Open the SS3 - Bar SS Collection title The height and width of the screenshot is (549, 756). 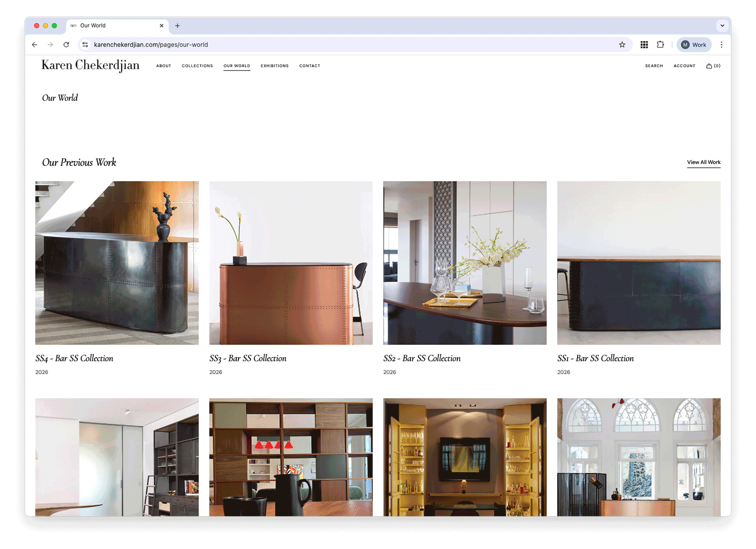point(248,359)
